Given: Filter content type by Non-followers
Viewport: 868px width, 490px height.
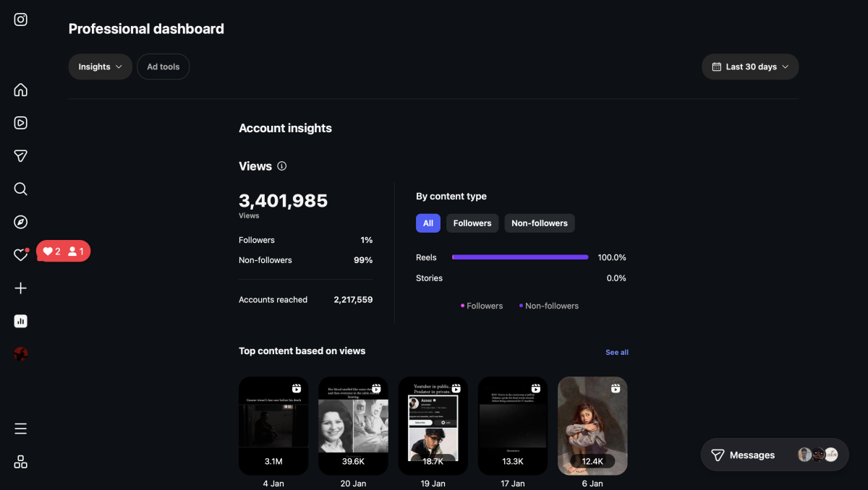Looking at the screenshot, I should pyautogui.click(x=540, y=223).
